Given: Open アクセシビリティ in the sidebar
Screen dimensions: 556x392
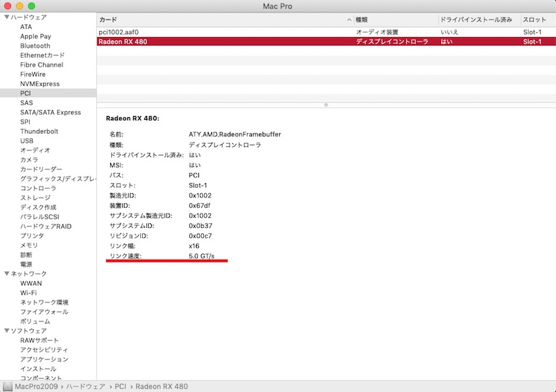Looking at the screenshot, I should click(44, 350).
